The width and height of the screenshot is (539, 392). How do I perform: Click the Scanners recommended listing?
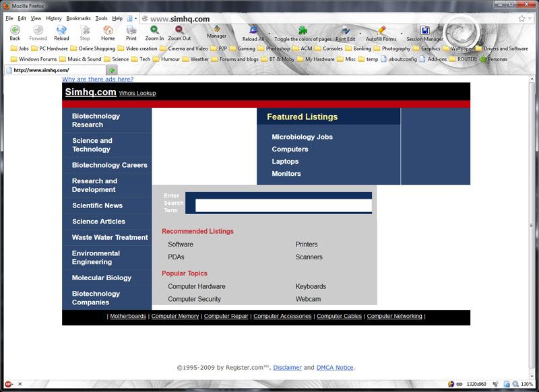point(309,257)
